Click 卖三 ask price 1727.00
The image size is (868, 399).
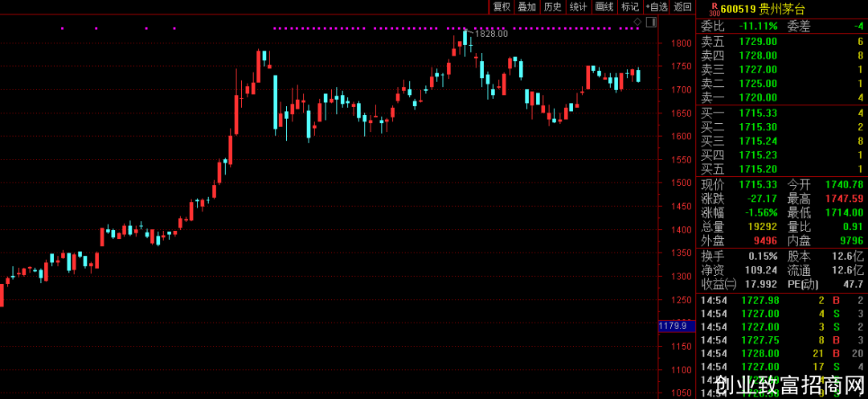(758, 70)
